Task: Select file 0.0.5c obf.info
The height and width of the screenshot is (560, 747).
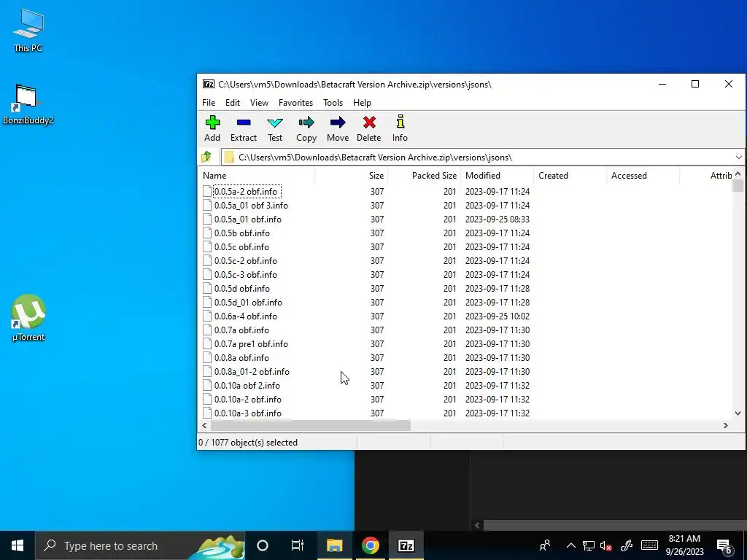Action: click(241, 246)
